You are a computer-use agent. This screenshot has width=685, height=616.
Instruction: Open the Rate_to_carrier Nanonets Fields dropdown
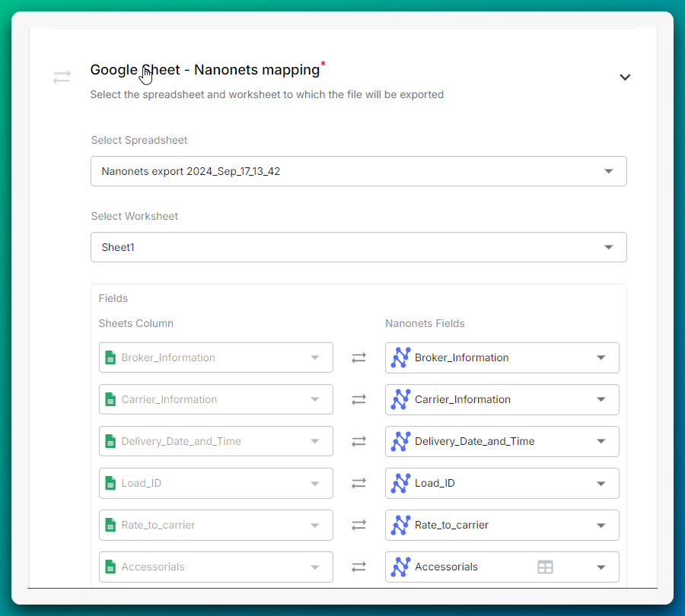point(502,525)
